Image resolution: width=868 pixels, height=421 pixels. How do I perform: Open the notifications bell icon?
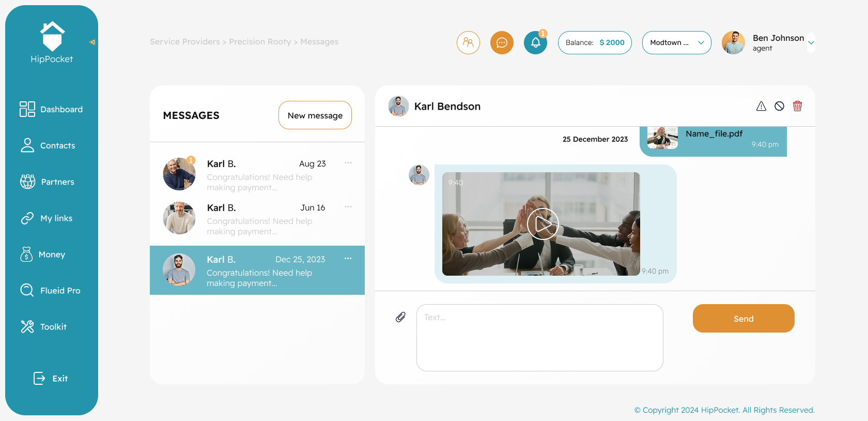click(535, 42)
